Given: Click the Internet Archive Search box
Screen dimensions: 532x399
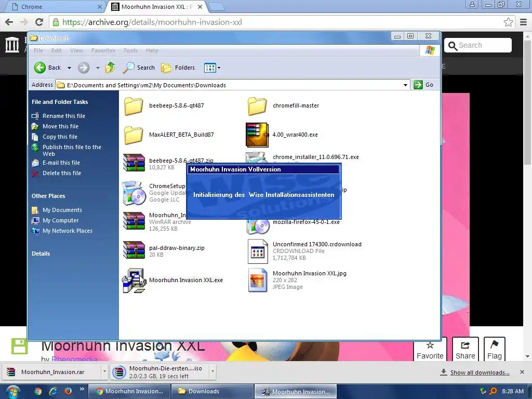Looking at the screenshot, I should [x=478, y=45].
